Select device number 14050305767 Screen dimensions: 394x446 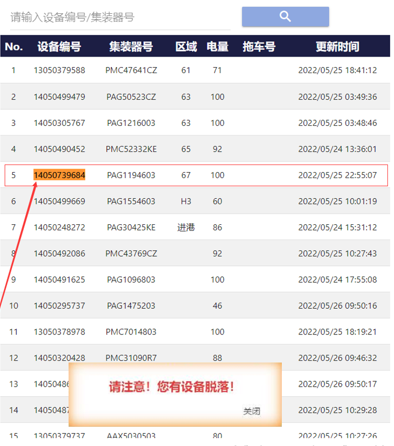tap(59, 123)
